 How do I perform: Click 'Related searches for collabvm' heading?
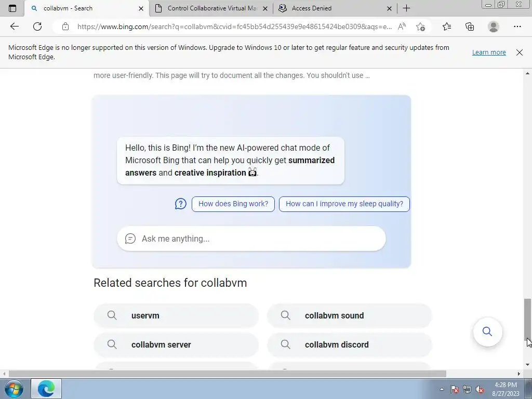[x=170, y=283]
